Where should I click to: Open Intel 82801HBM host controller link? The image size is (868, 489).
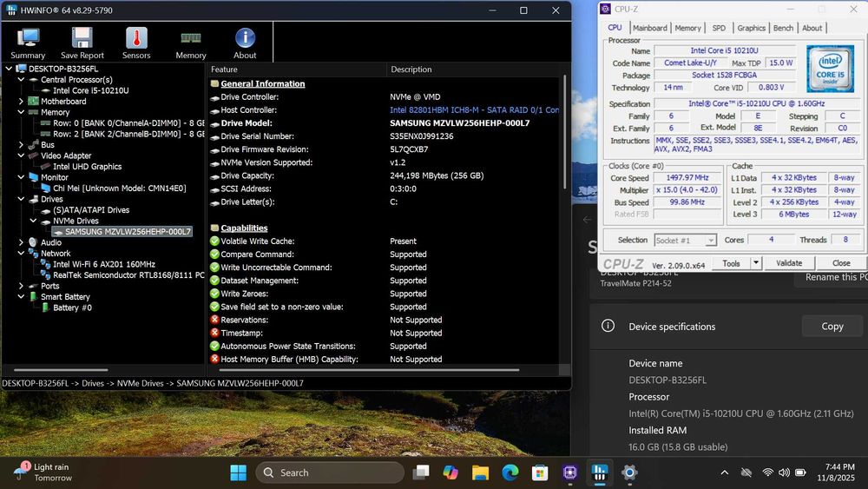tap(475, 110)
